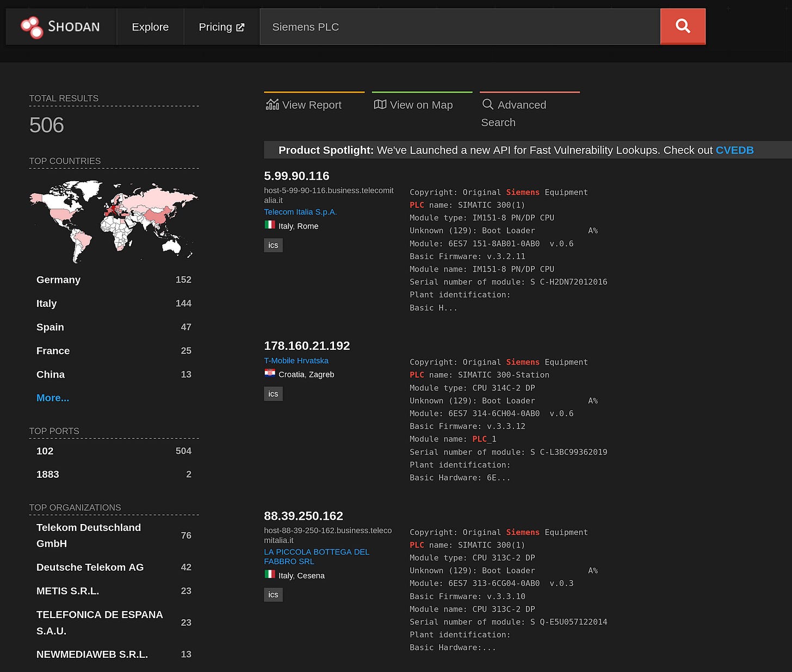Click T-Mobile Hrvatska organization link
792x672 pixels.
pos(296,360)
